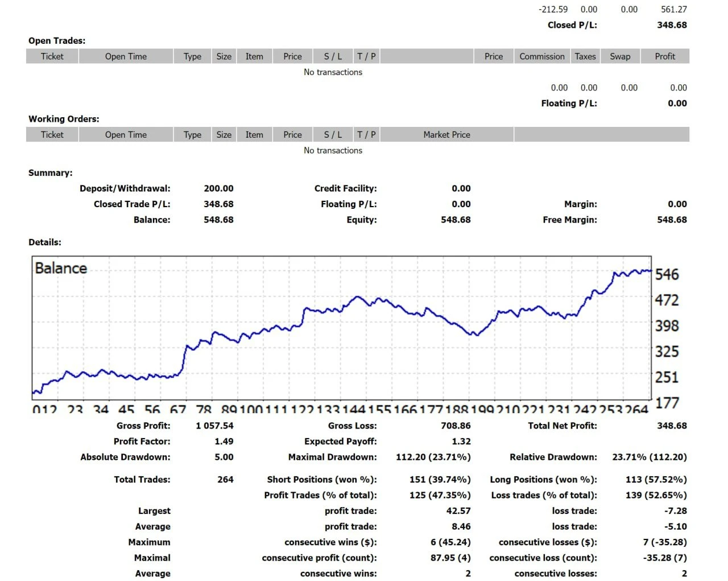The image size is (728, 581).
Task: Click the Profit Factor value 1.49
Action: pos(224,442)
